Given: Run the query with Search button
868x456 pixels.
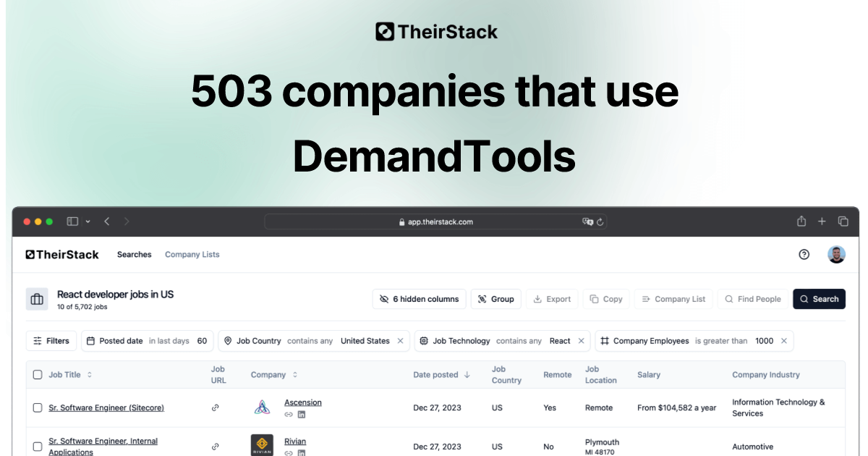Looking at the screenshot, I should [819, 299].
